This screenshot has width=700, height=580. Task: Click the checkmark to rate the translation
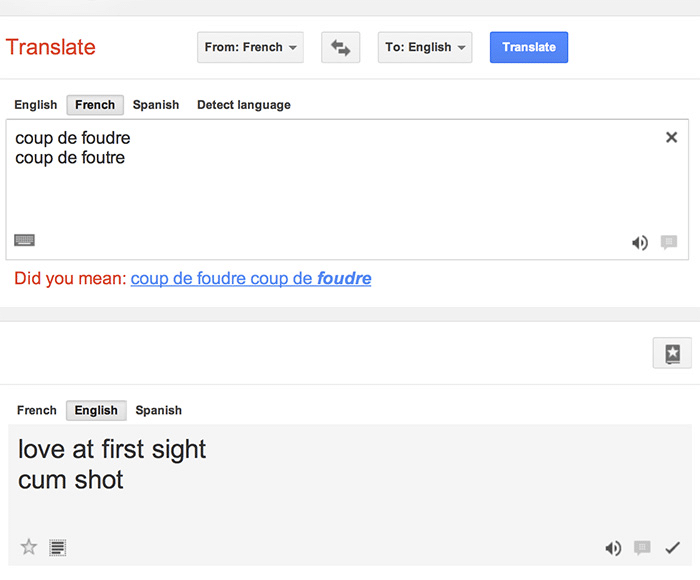click(672, 548)
